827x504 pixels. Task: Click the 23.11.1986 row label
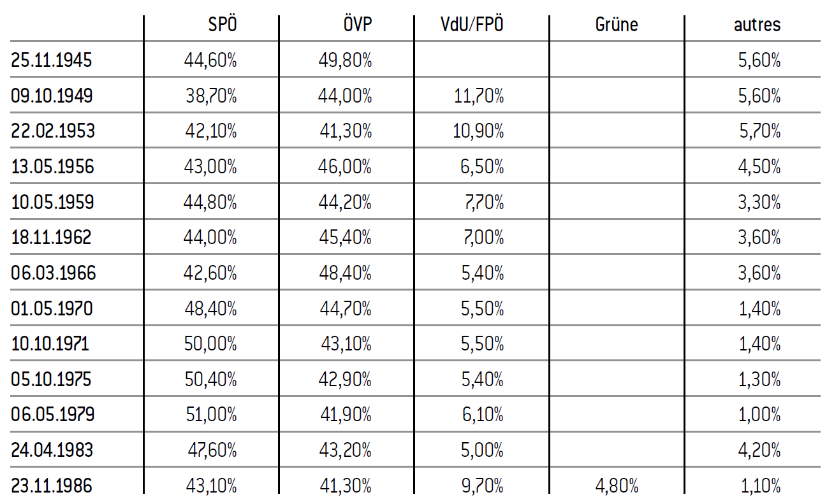52,486
